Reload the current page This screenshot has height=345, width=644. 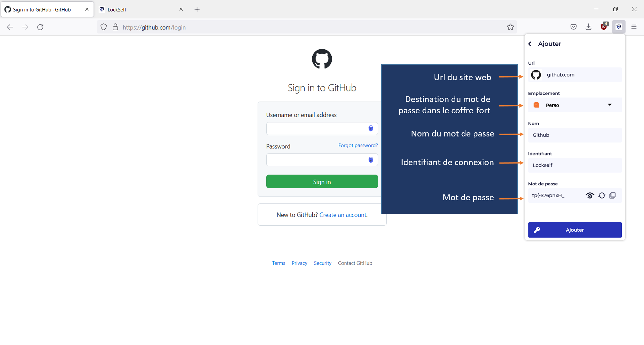click(40, 27)
